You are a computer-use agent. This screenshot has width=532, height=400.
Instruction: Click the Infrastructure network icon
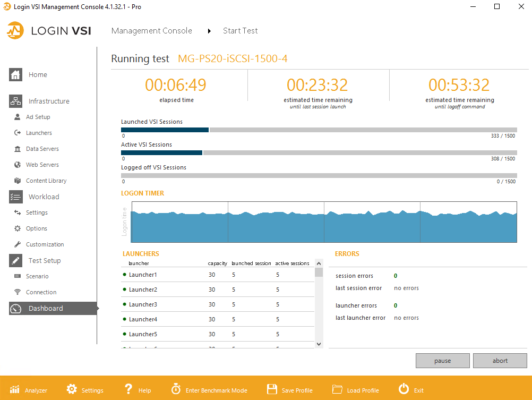pyautogui.click(x=15, y=101)
